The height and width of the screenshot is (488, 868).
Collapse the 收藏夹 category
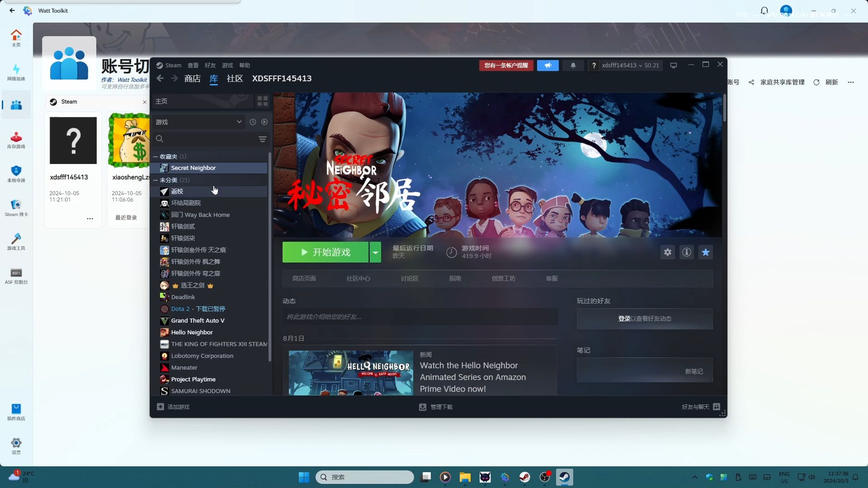pyautogui.click(x=156, y=157)
